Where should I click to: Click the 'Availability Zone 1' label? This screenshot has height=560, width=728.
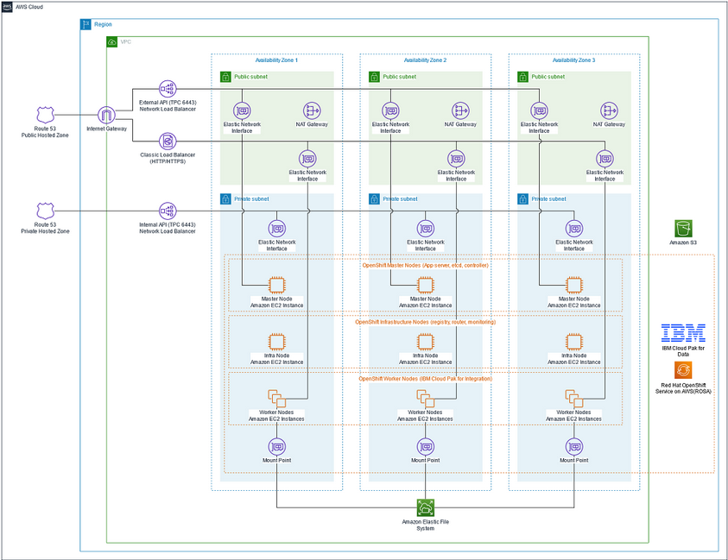pos(276,60)
